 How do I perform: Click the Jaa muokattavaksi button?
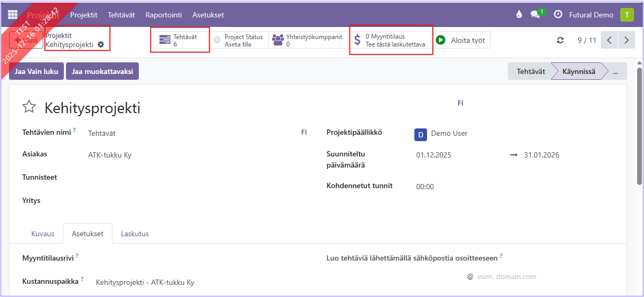(x=102, y=71)
